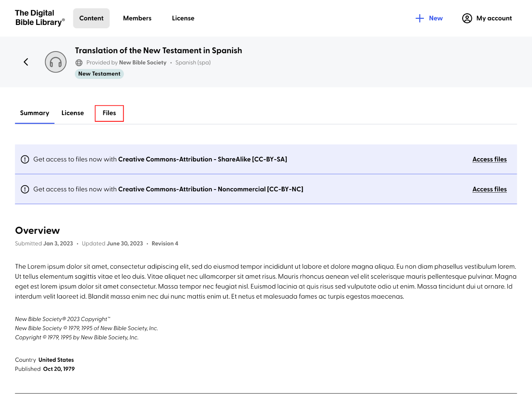Click the info icon on CC-BY-SA banner
The image size is (532, 394).
[25, 159]
